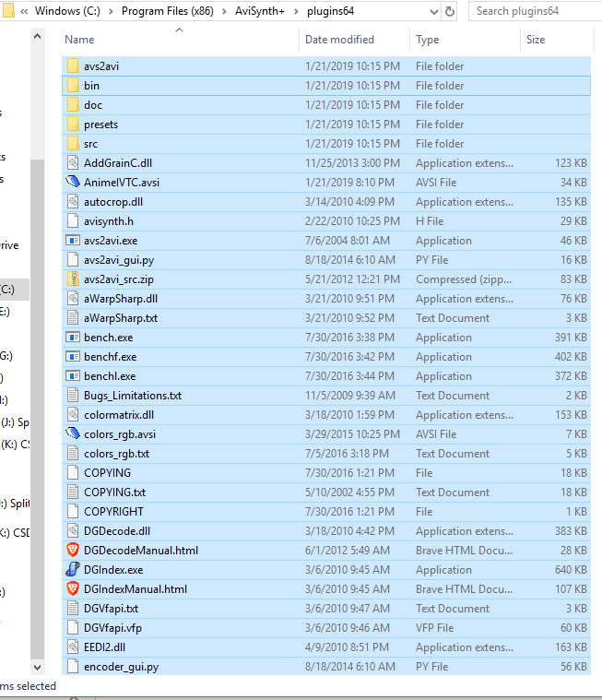The height and width of the screenshot is (700, 602).
Task: Go to Windows (C:) in breadcrumb
Action: click(x=67, y=11)
